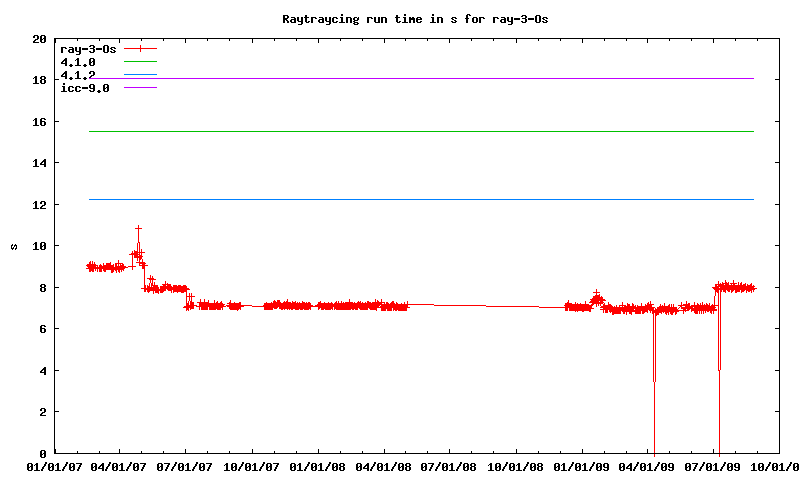Click the horizontal reference line at 18 seconds
This screenshot has width=800, height=480.
click(420, 78)
